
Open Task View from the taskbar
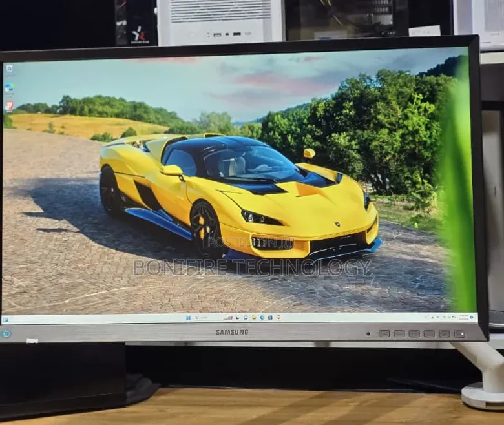tap(238, 318)
